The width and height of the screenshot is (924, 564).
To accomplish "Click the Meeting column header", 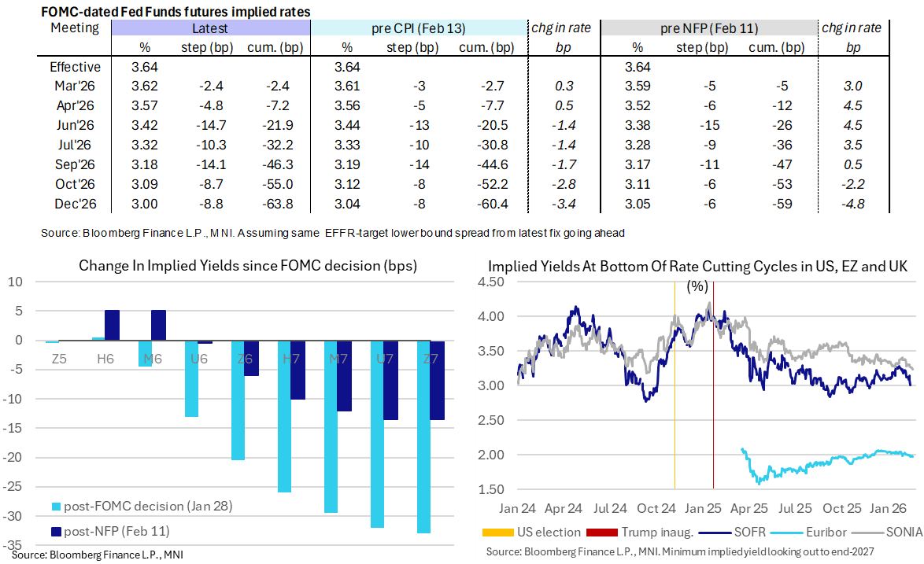I will click(x=75, y=28).
